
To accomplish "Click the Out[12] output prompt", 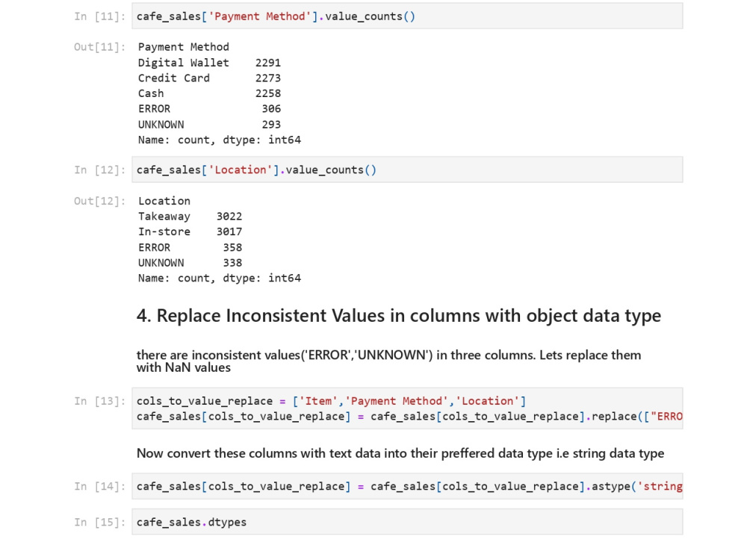I will pos(99,201).
